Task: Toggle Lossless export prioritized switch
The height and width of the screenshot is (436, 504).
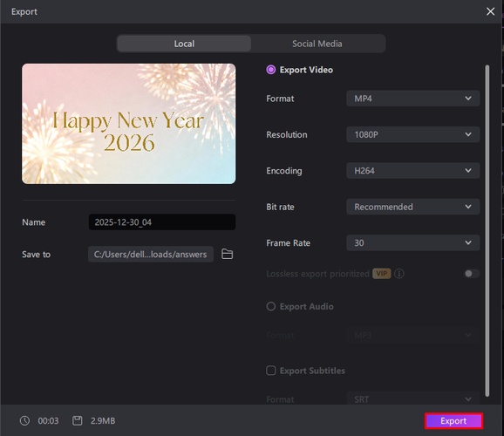Action: coord(472,274)
